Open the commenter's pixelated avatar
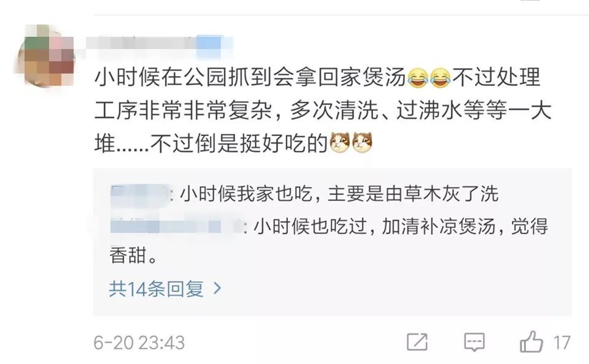The width and height of the screenshot is (589, 364). (x=47, y=56)
